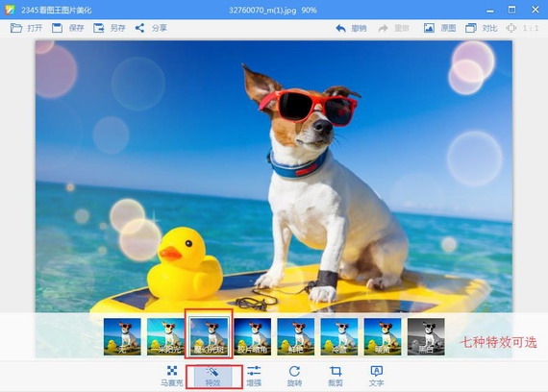The height and width of the screenshot is (392, 548).
Task: Rotate the image with 旋转
Action: point(294,376)
